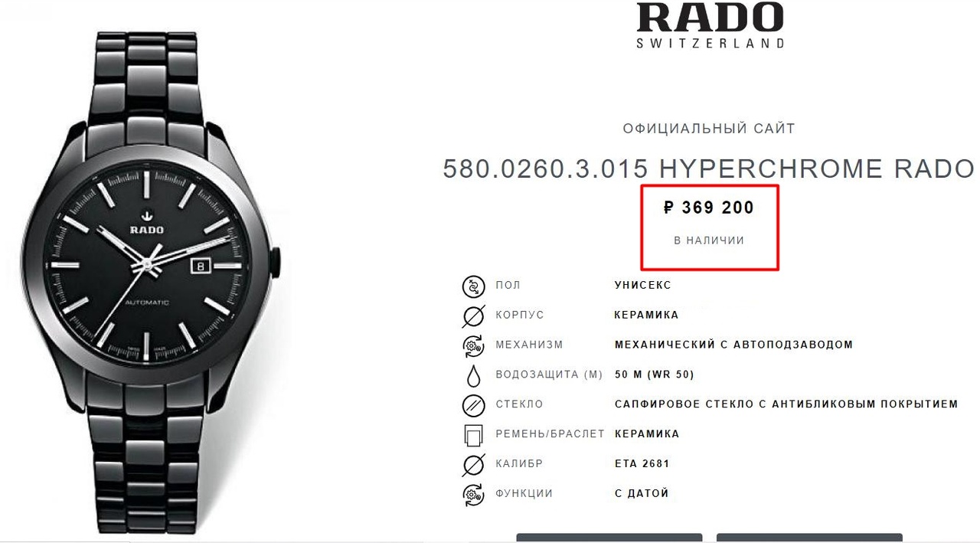Click the water drop icon for ВОДОЗАЩИТА
Screen dimensions: 980x543
(x=474, y=375)
